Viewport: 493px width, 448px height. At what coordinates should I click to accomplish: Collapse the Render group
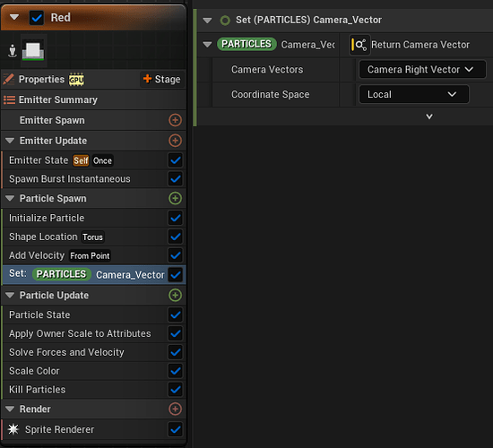click(10, 409)
